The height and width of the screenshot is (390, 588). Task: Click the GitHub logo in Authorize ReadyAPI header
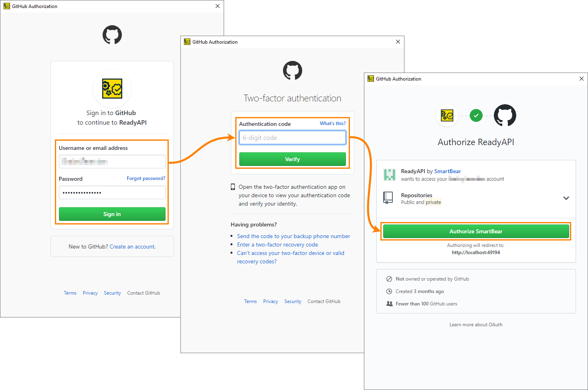tap(505, 115)
